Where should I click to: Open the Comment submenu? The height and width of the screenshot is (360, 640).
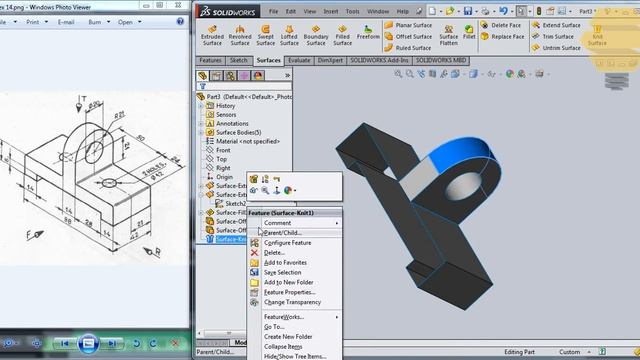(x=294, y=223)
